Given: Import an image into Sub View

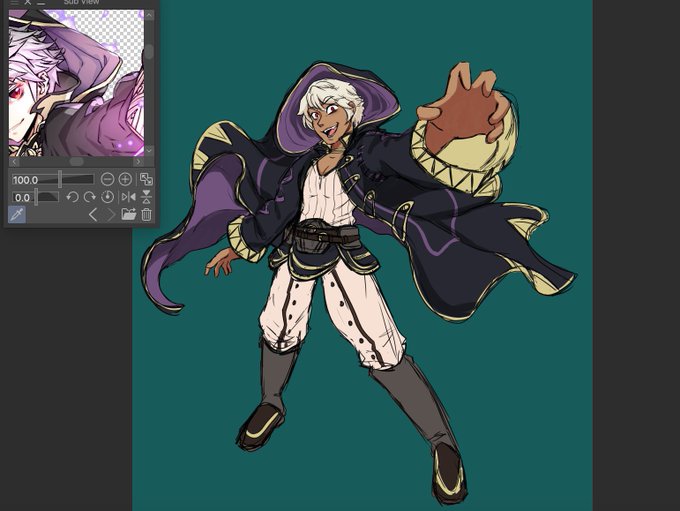Looking at the screenshot, I should [128, 214].
